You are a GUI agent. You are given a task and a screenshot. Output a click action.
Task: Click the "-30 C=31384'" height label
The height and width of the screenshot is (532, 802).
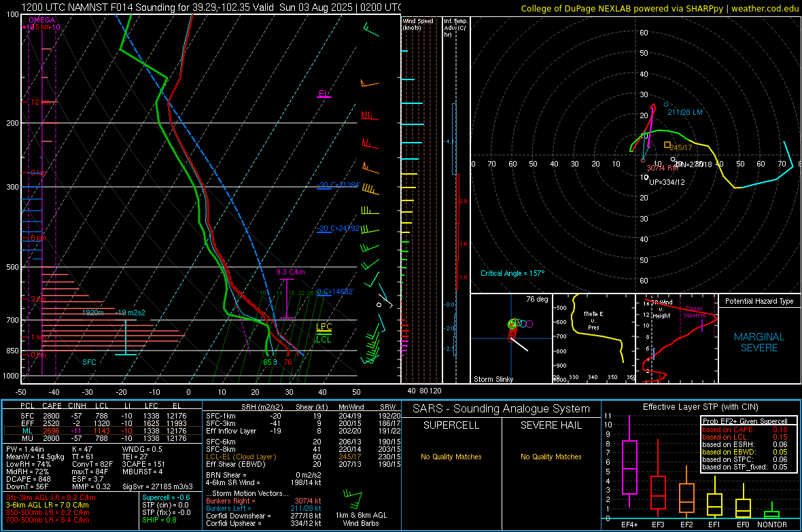(x=338, y=185)
